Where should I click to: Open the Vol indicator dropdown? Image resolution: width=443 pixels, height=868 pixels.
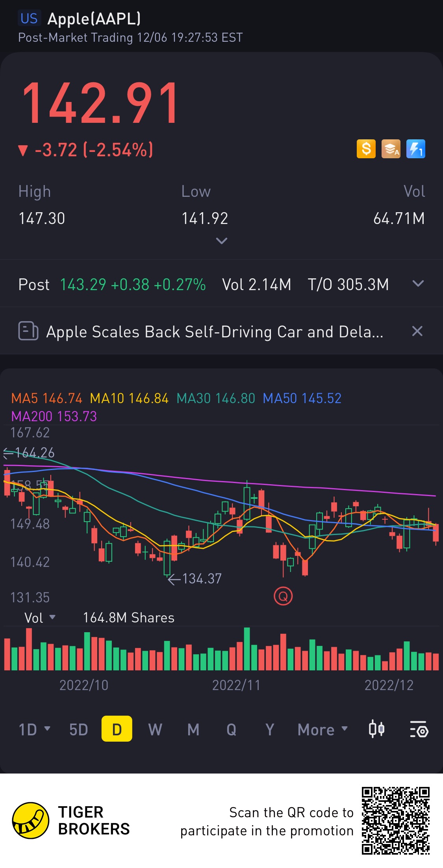[40, 618]
